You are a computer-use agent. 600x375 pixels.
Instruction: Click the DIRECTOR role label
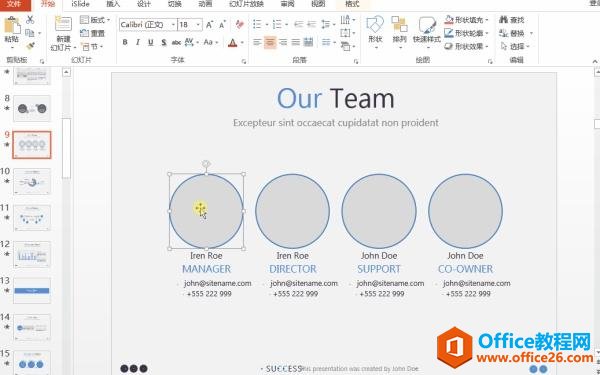pos(293,269)
